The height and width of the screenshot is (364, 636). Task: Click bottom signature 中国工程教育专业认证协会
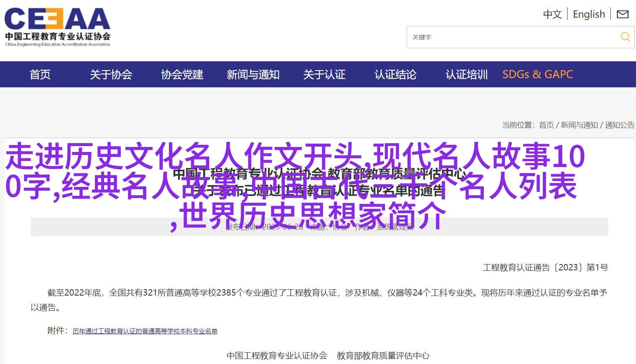[277, 356]
